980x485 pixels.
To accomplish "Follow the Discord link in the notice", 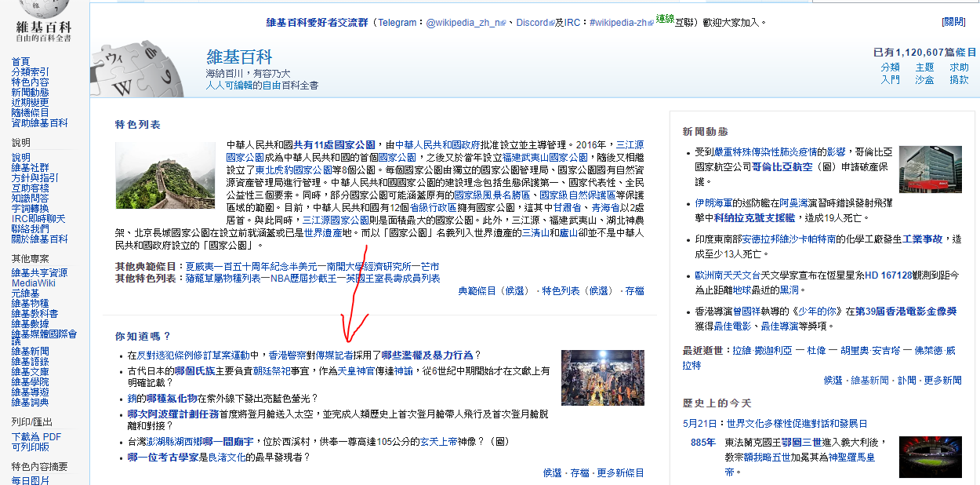I will [x=532, y=23].
